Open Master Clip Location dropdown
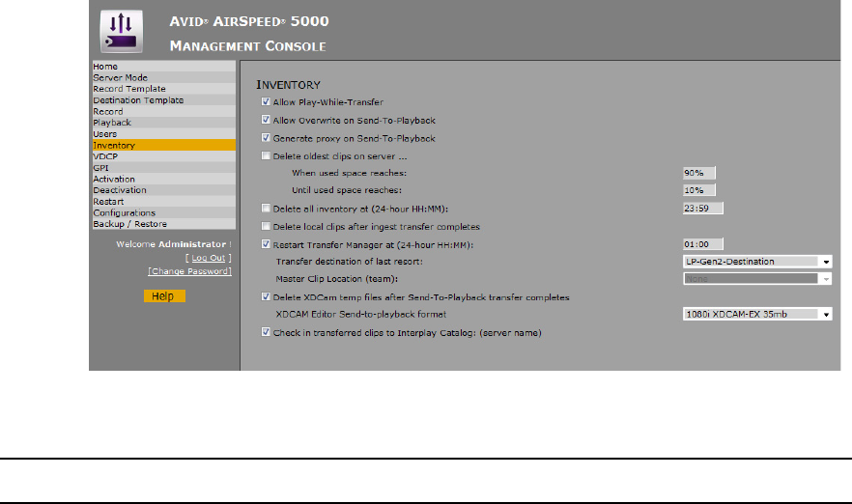The height and width of the screenshot is (504, 852). [x=757, y=279]
